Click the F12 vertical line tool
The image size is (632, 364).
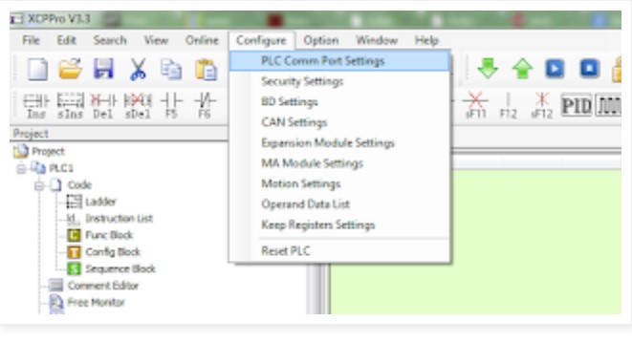coord(508,106)
